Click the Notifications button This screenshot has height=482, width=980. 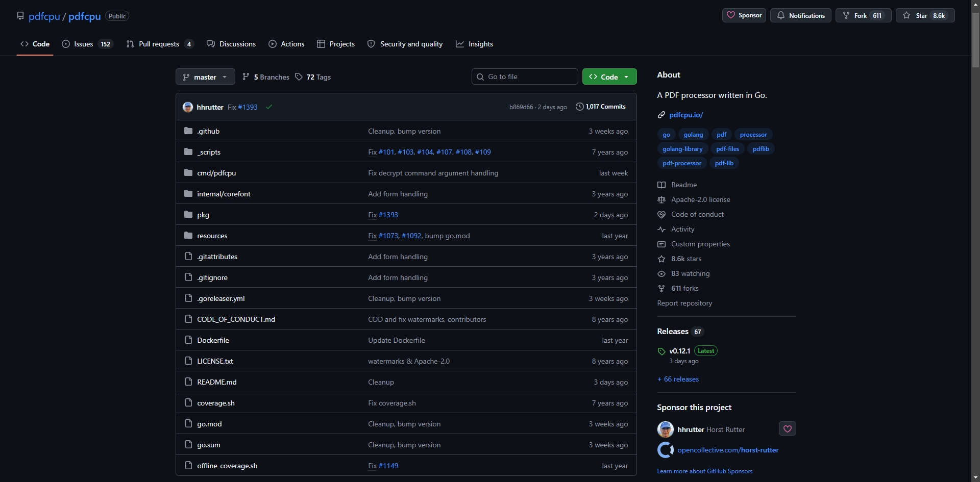coord(800,15)
